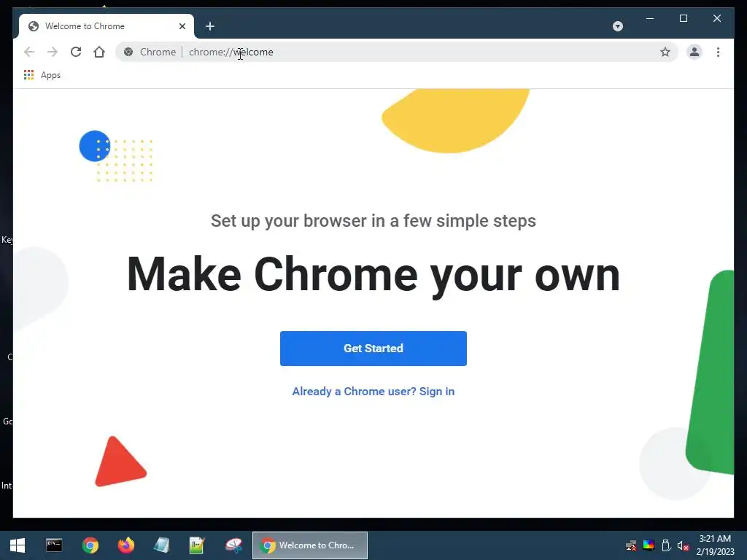Open the profile avatar menu
Screen dimensions: 747x560
point(694,52)
